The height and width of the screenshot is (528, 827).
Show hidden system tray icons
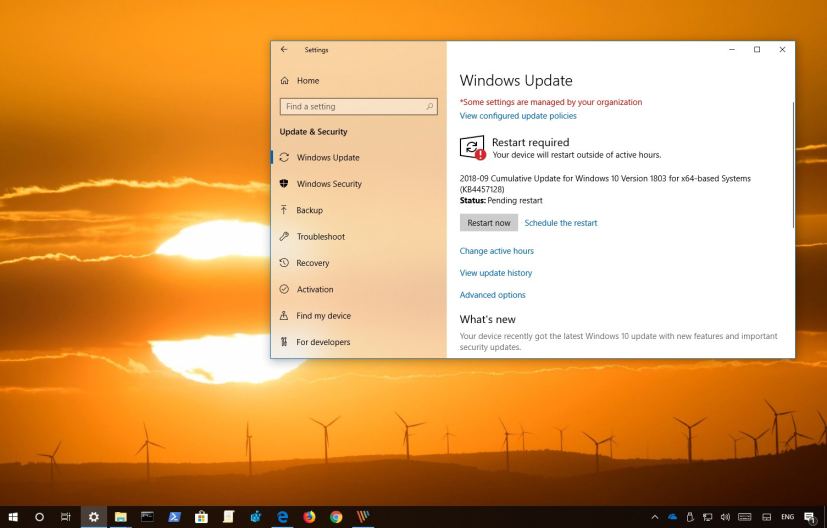[655, 517]
